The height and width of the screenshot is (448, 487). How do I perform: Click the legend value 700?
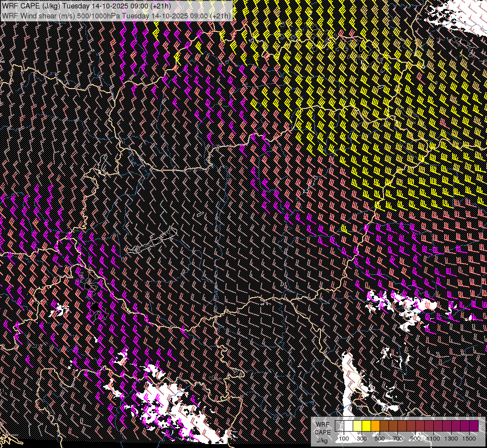pos(397,439)
